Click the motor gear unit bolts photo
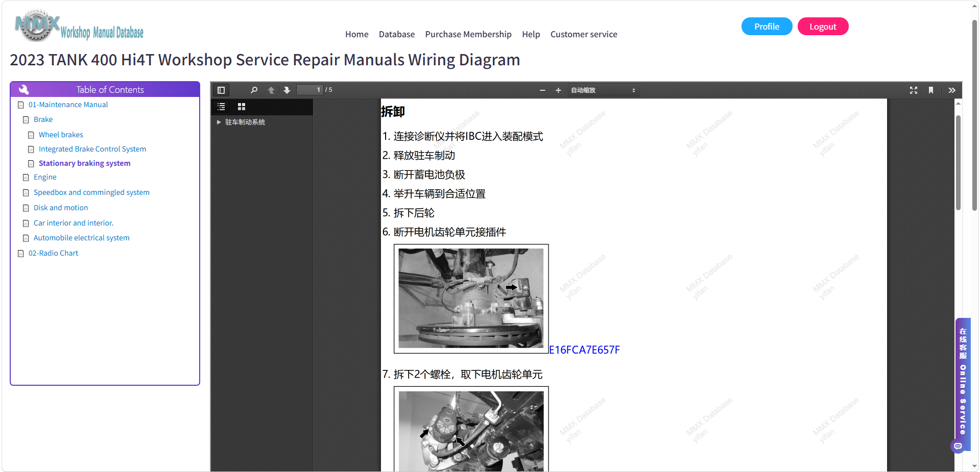Image resolution: width=980 pixels, height=472 pixels. tap(471, 429)
